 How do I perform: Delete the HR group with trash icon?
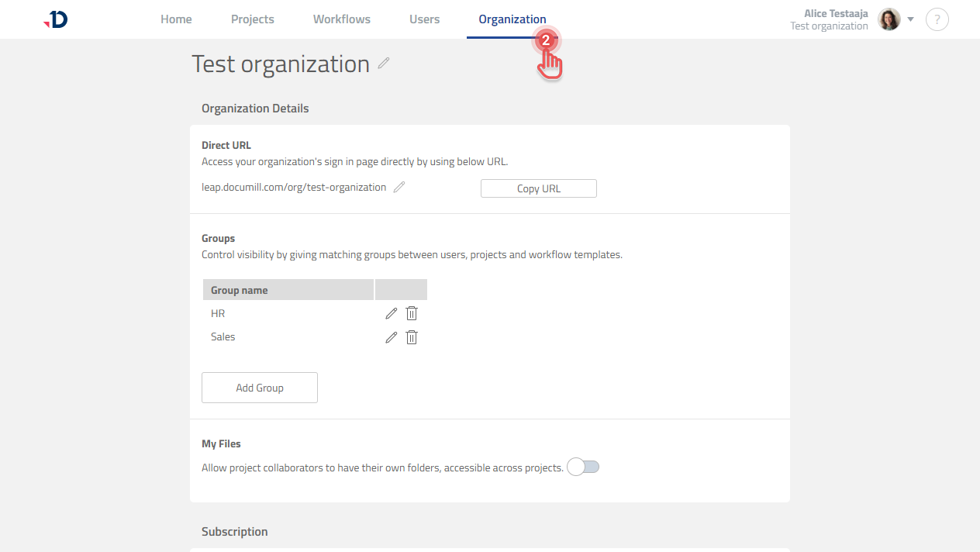pos(411,313)
